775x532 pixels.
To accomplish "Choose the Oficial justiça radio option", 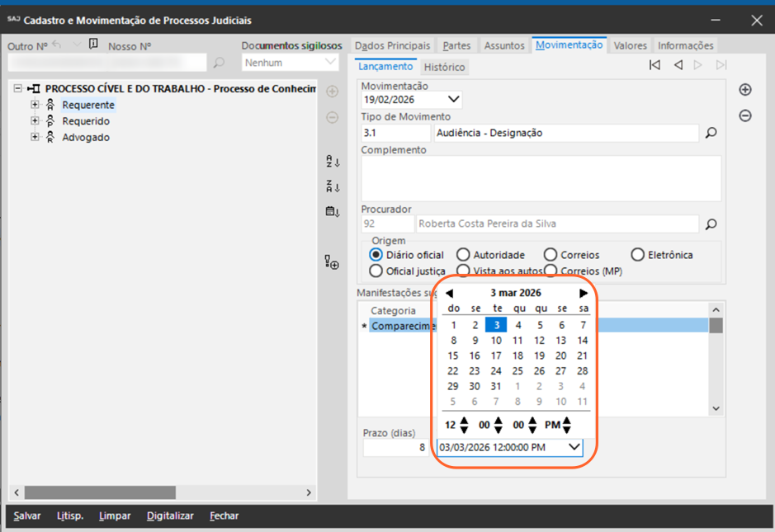I will pyautogui.click(x=376, y=271).
